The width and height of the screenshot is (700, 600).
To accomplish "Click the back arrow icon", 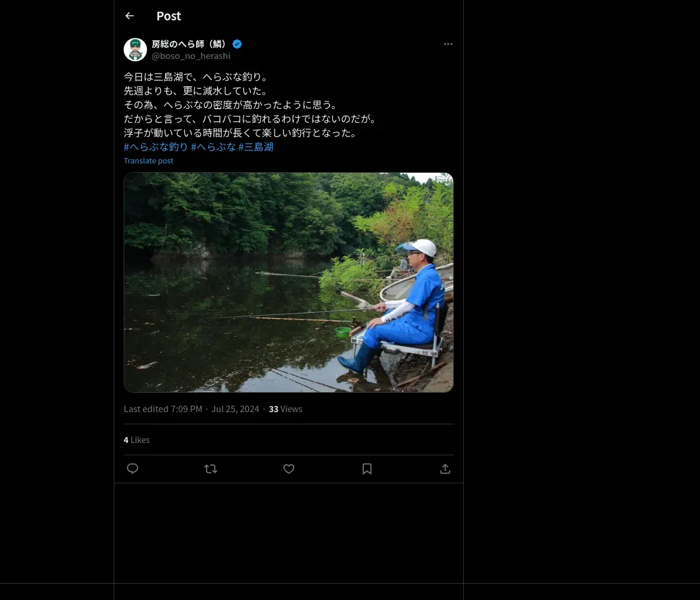I will [x=129, y=16].
